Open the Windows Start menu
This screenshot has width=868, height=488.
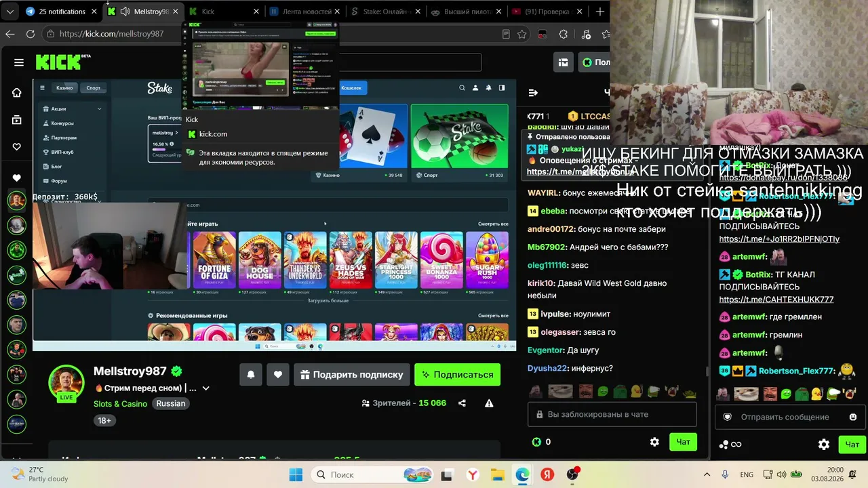pos(296,474)
